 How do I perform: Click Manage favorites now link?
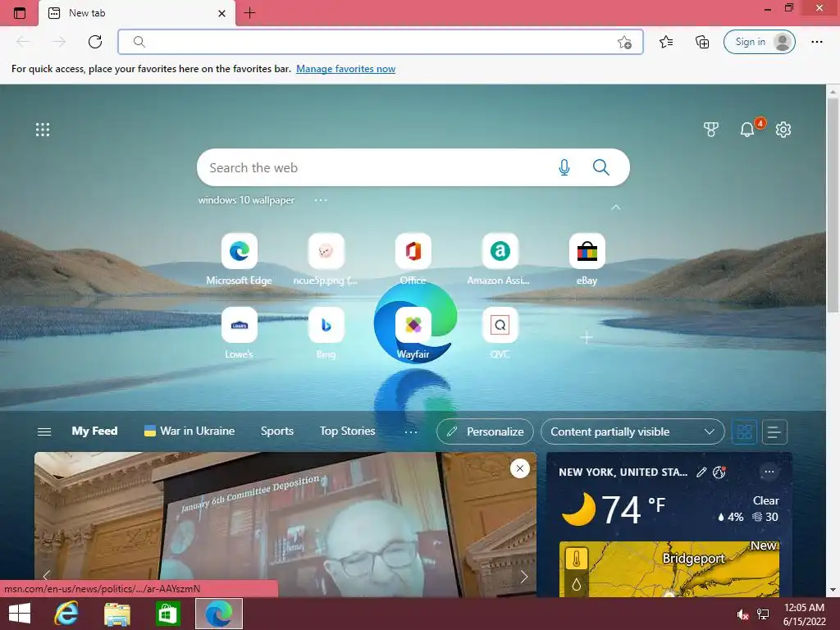point(345,69)
